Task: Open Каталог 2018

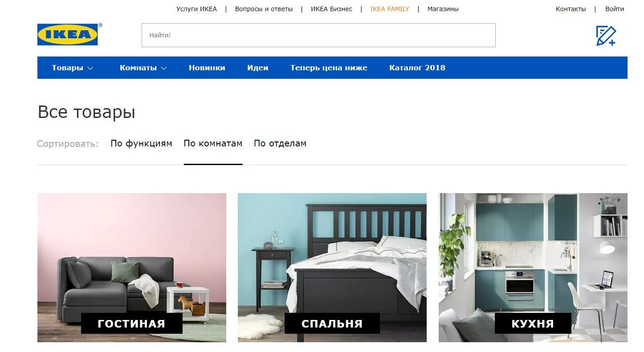Action: pos(417,68)
